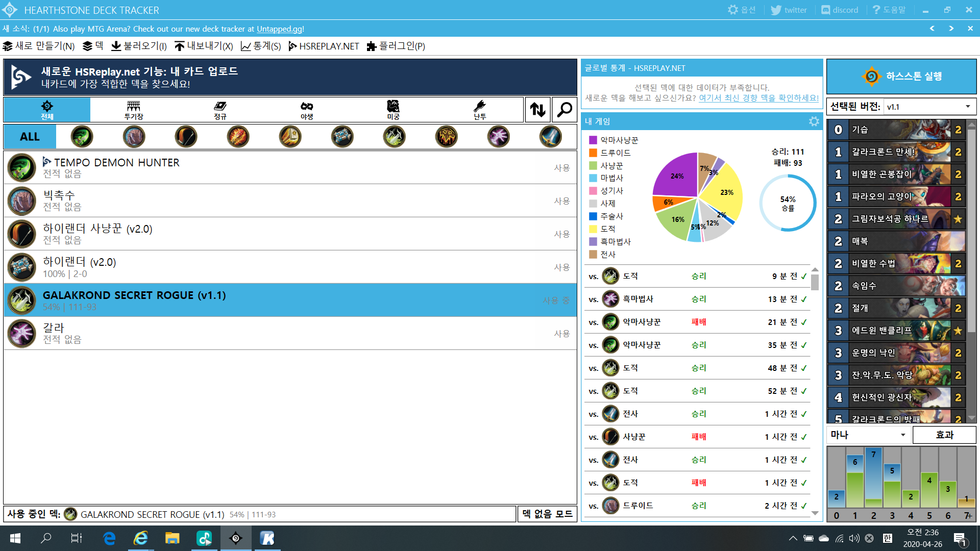Open File Explorer from the taskbar
This screenshot has height=551, width=980.
pyautogui.click(x=172, y=538)
